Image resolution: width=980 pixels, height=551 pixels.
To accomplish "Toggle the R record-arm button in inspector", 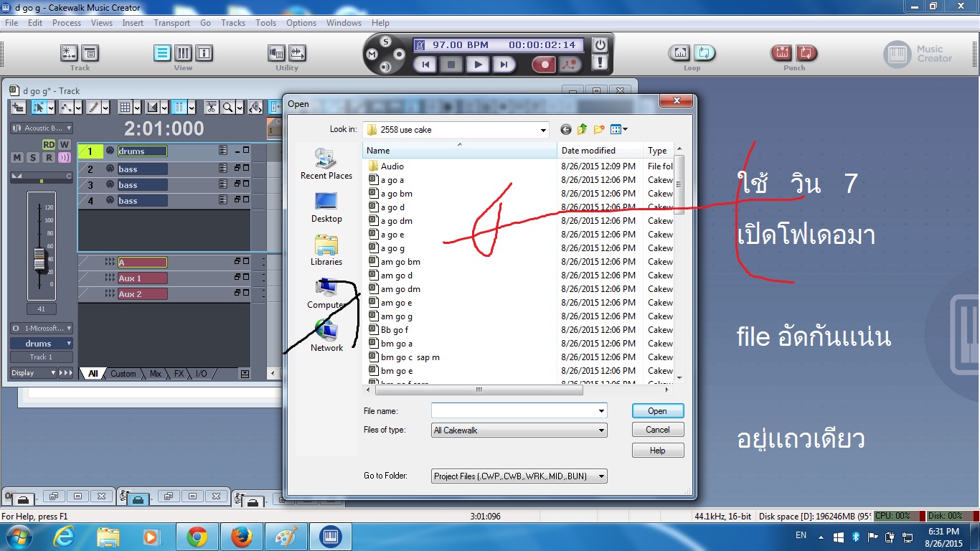I will (49, 158).
